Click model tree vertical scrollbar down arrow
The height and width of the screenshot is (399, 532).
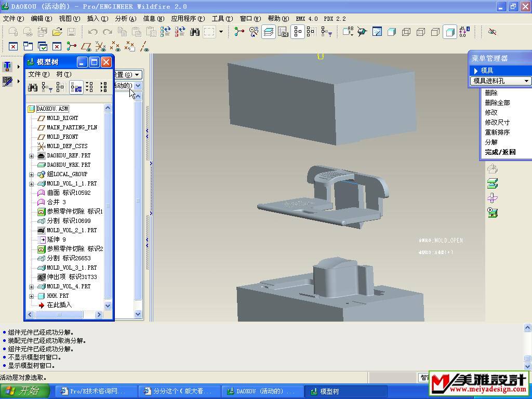pyautogui.click(x=108, y=305)
